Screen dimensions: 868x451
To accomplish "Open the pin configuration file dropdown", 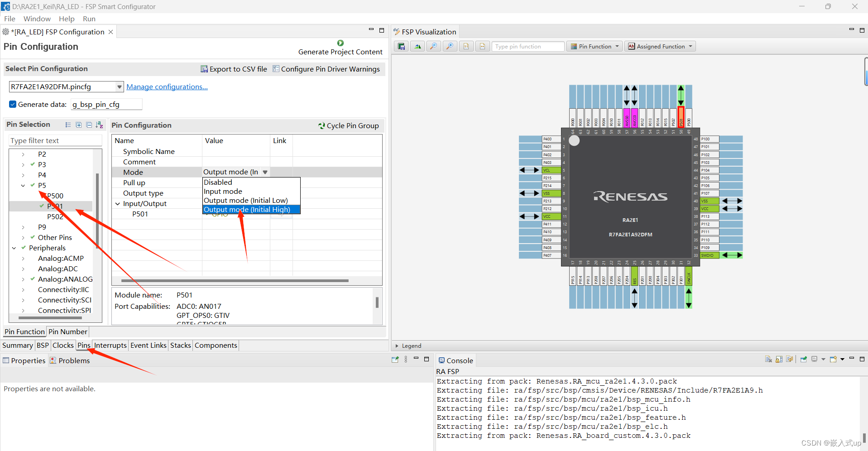I will [x=120, y=86].
